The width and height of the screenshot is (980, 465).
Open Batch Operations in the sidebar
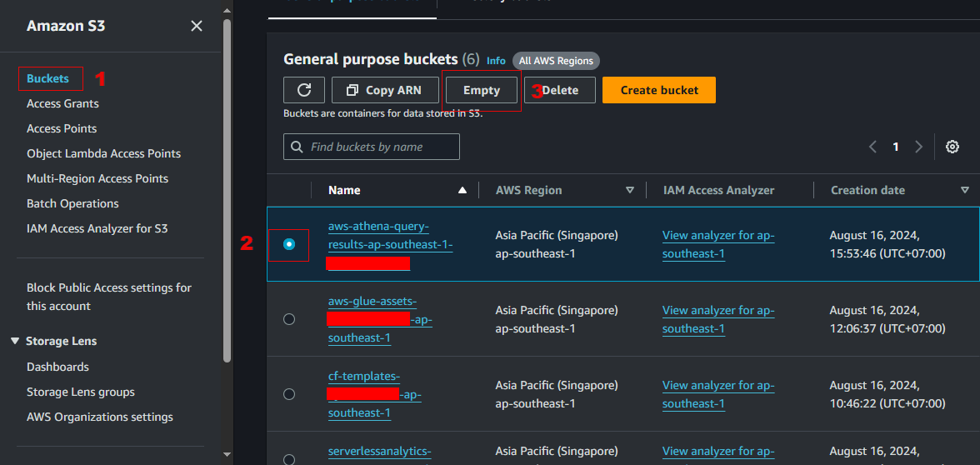72,203
